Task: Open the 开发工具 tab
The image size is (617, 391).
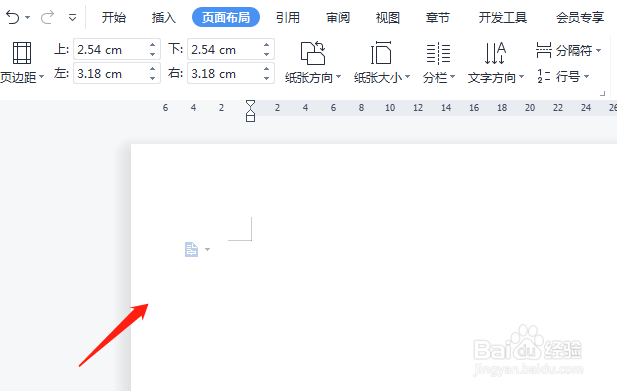Action: pyautogui.click(x=502, y=18)
